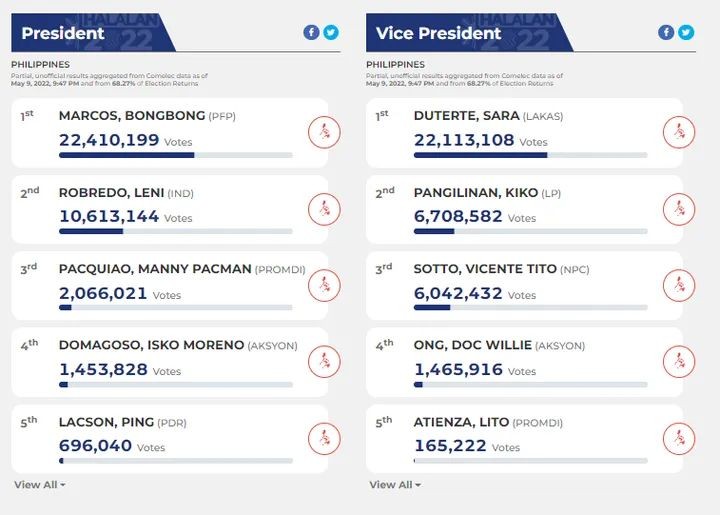Open map icon for Atienza, Lito
Image resolution: width=720 pixels, height=515 pixels.
(679, 439)
